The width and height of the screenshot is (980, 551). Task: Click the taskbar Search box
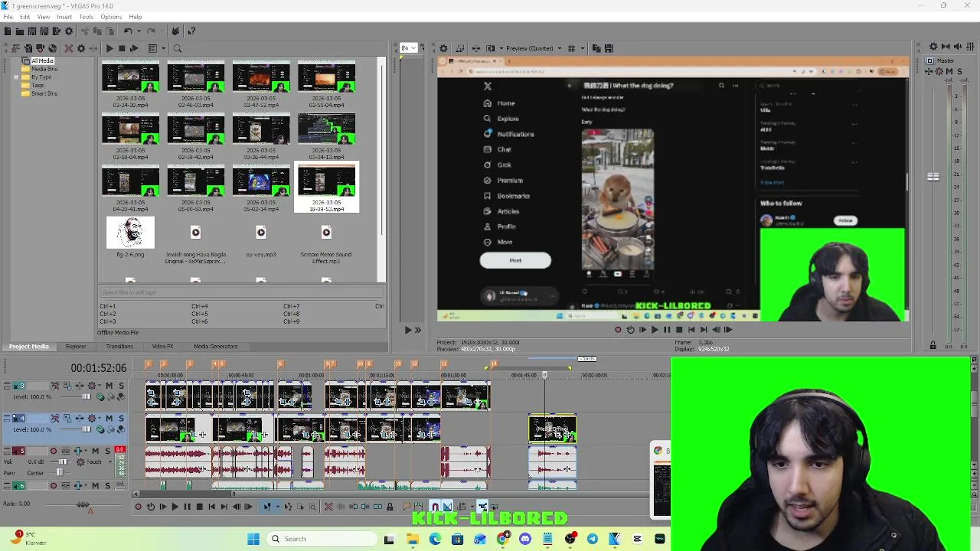click(322, 539)
